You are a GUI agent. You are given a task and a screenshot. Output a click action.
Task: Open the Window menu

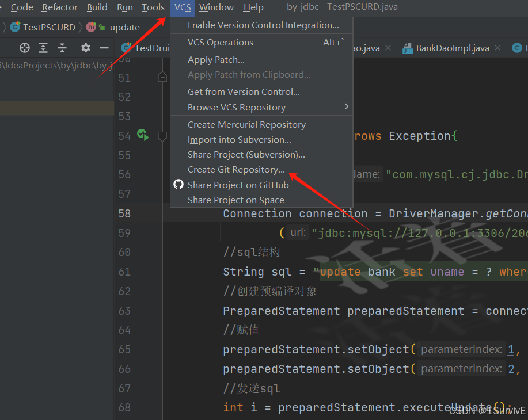pos(216,7)
